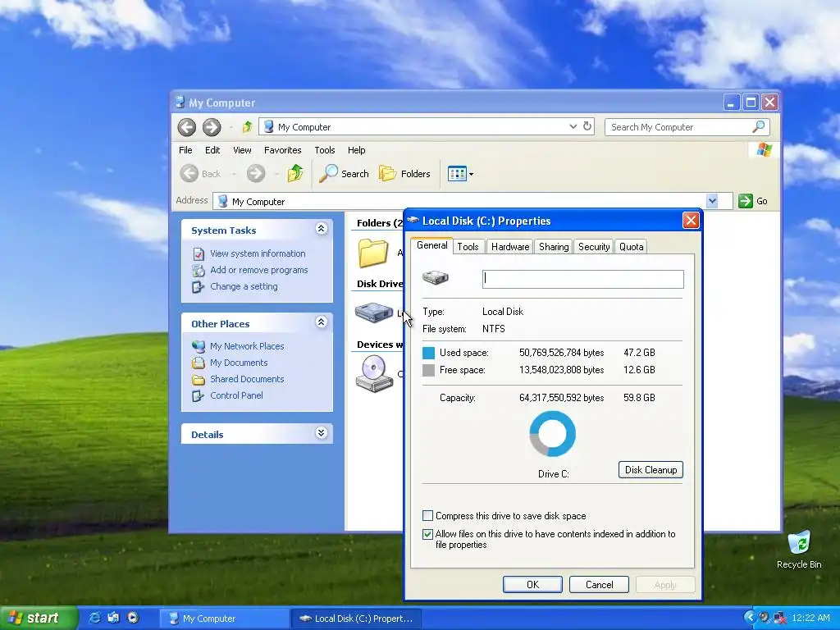Viewport: 840px width, 630px height.
Task: Click the refresh icon in top address box
Action: pyautogui.click(x=587, y=126)
